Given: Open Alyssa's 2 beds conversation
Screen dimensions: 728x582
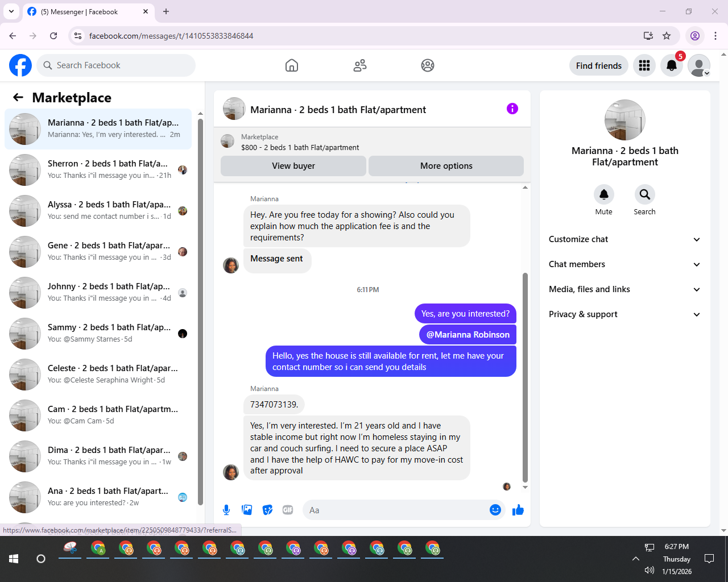Looking at the screenshot, I should point(98,210).
